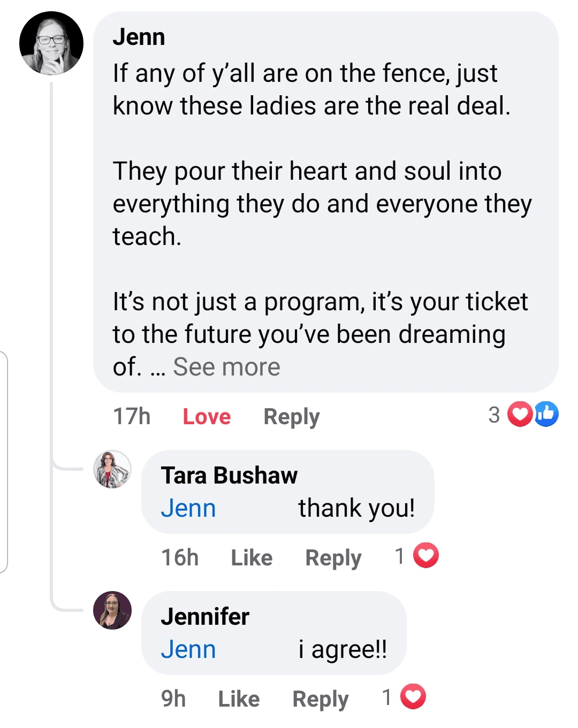578x728 pixels.
Task: Expand Jenn's comment with See more
Action: pos(226,367)
